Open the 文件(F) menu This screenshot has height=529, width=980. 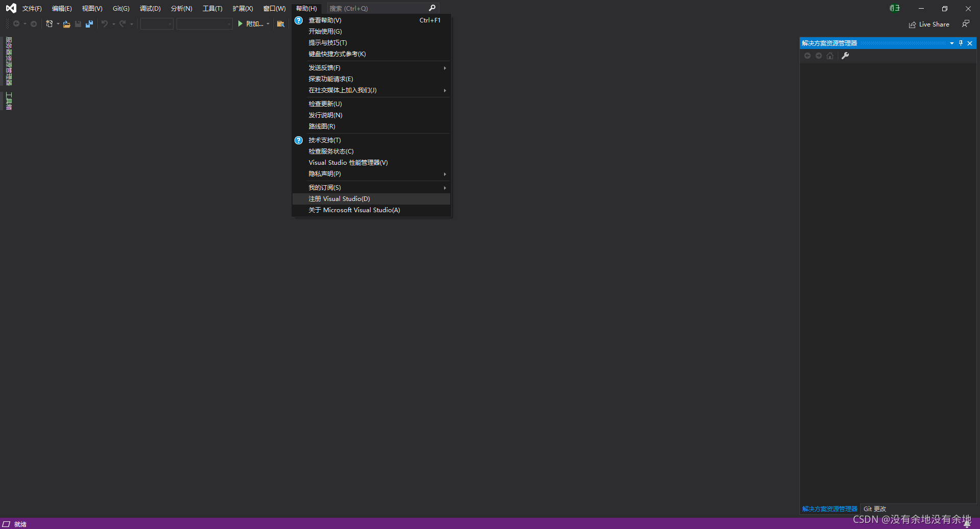[x=32, y=9]
